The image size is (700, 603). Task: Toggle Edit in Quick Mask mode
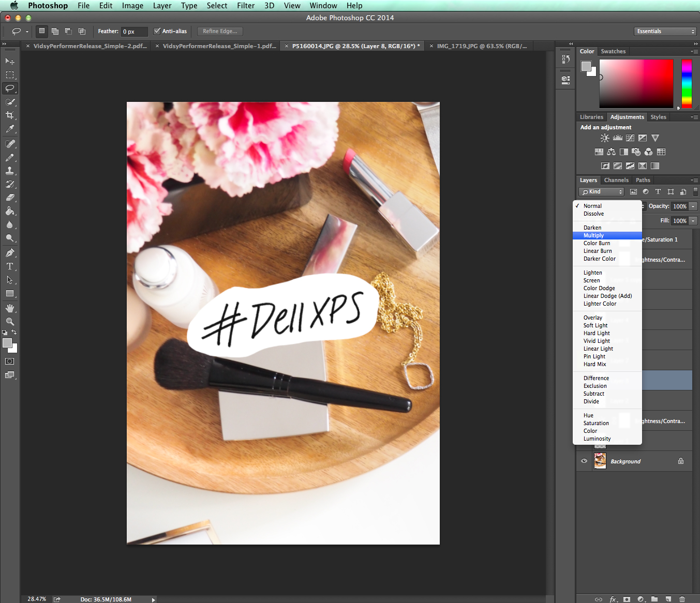10,361
